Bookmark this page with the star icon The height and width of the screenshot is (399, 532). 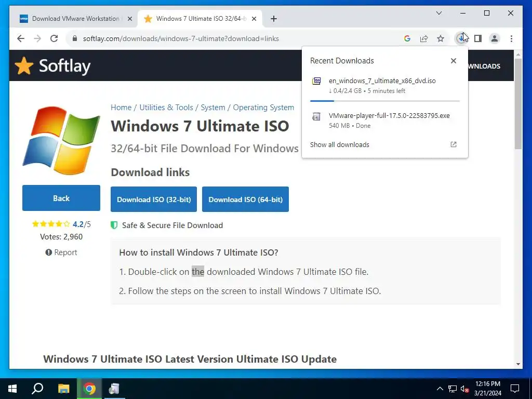[441, 38]
